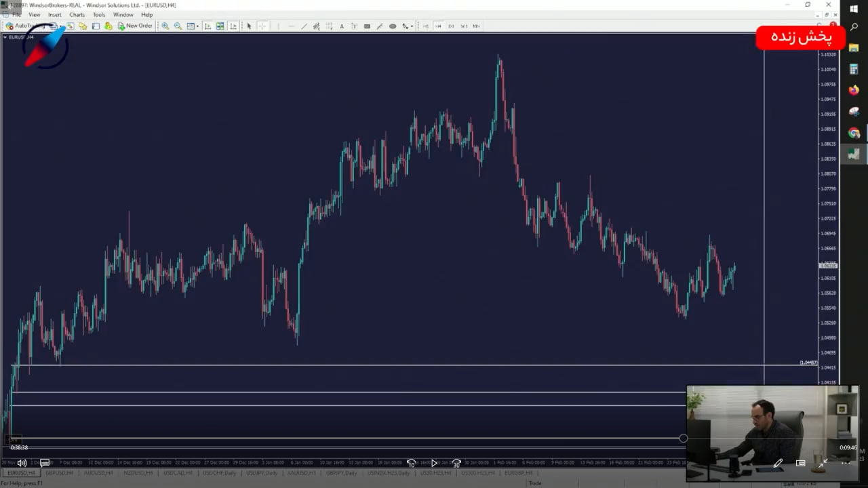This screenshot has width=868, height=488.
Task: Open File Explorer from the taskbar
Action: pos(854,47)
